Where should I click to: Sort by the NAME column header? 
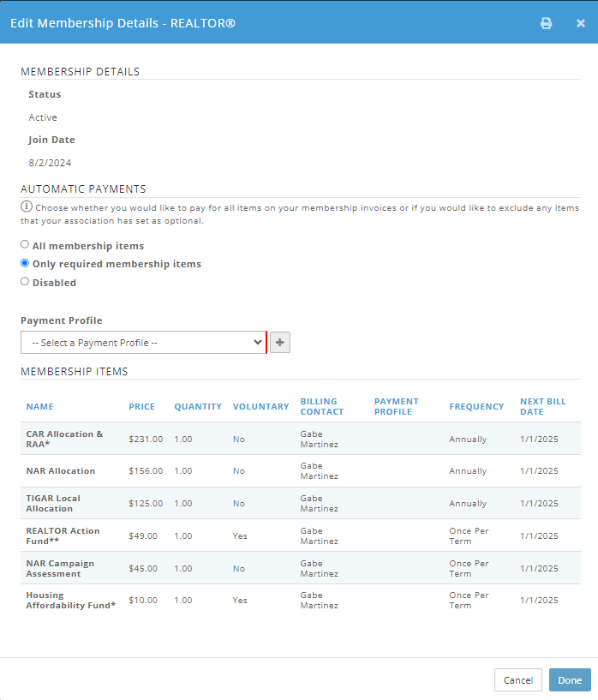point(39,407)
